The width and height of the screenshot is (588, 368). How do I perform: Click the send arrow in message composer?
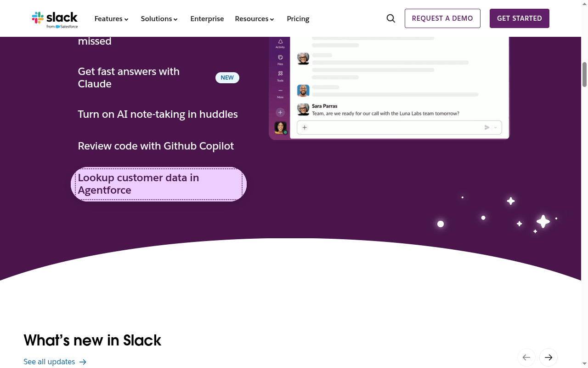coord(487,127)
